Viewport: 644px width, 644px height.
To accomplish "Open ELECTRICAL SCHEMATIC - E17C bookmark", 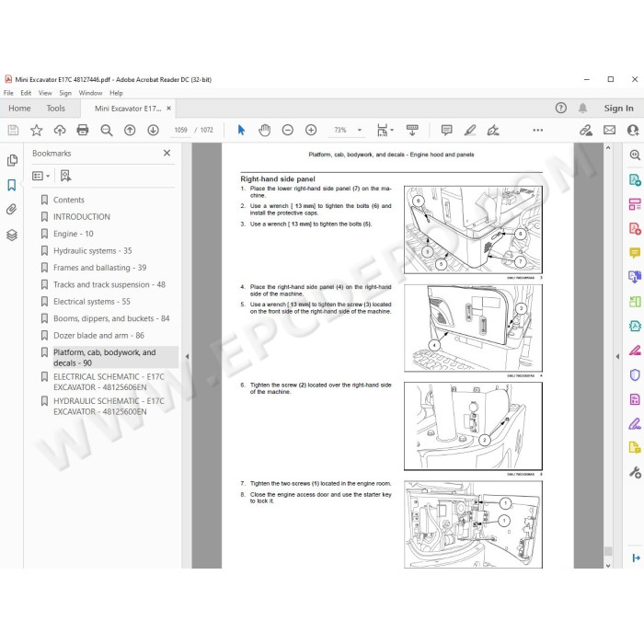I will [109, 382].
